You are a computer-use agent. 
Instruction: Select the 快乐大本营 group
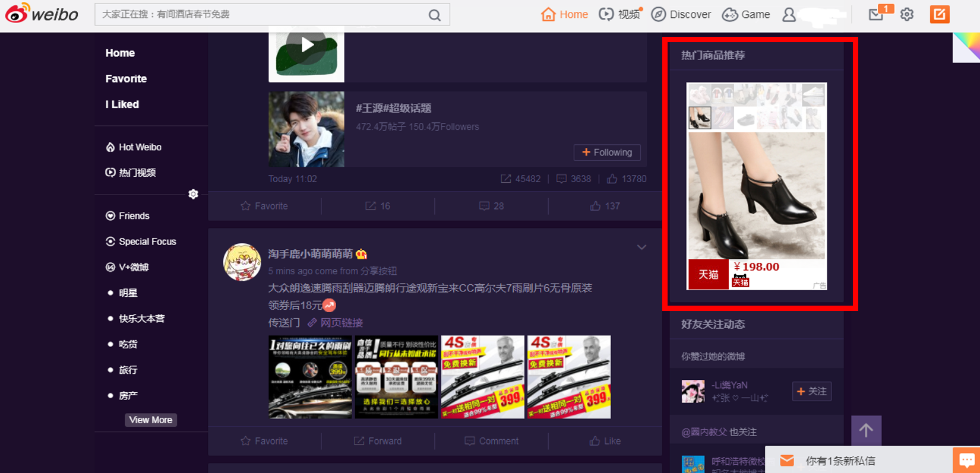(x=141, y=319)
